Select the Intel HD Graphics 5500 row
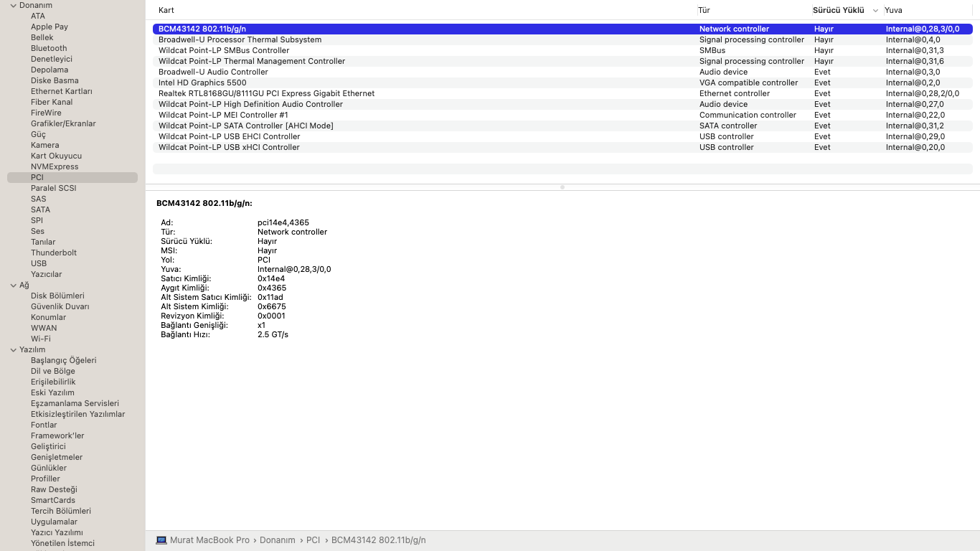Viewport: 980px width, 551px height. (x=202, y=83)
